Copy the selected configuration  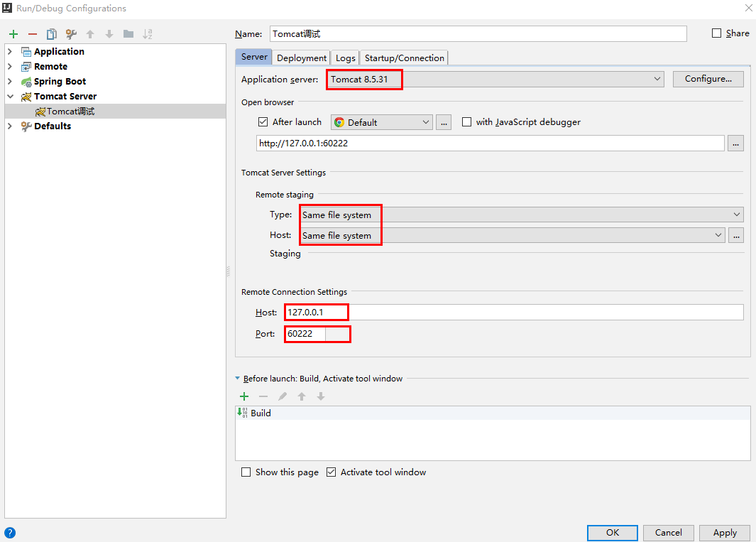click(x=52, y=34)
